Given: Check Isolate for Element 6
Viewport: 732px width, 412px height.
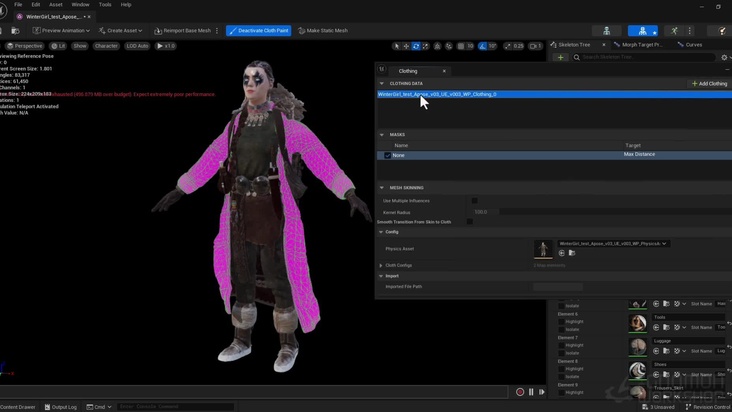Looking at the screenshot, I should [x=562, y=329].
